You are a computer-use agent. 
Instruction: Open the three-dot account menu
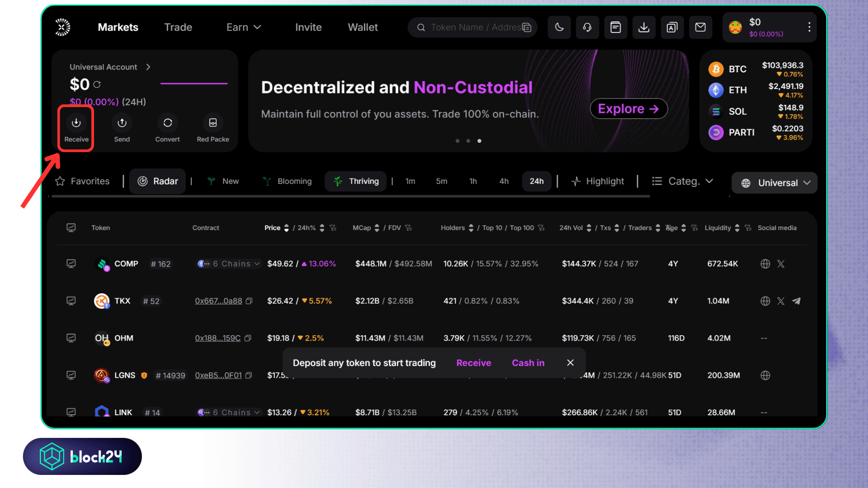coord(809,27)
